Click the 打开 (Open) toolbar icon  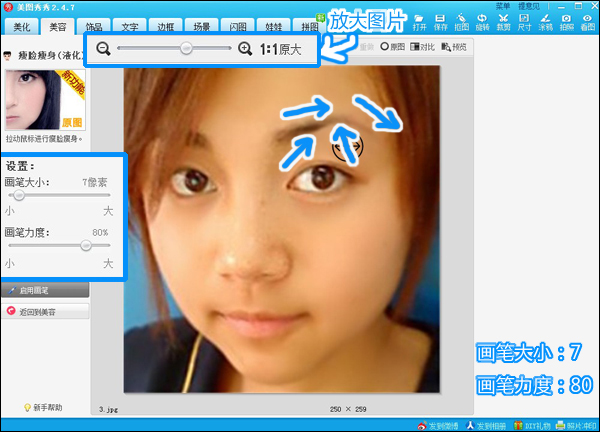[419, 22]
